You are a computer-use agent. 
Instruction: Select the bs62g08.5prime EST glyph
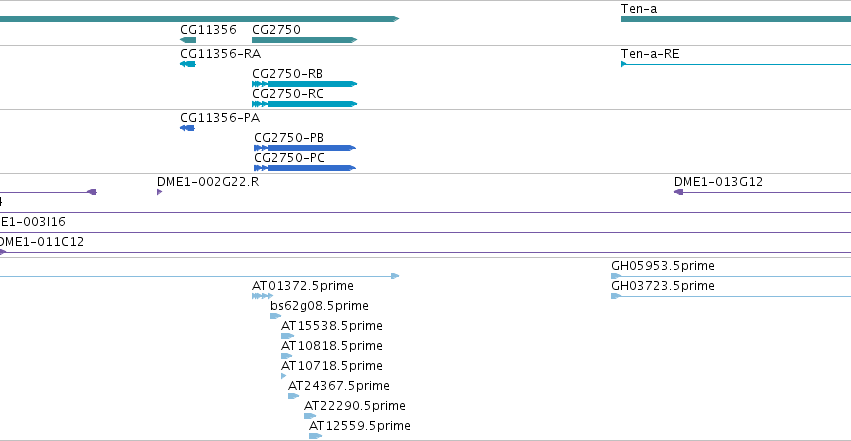pos(276,316)
